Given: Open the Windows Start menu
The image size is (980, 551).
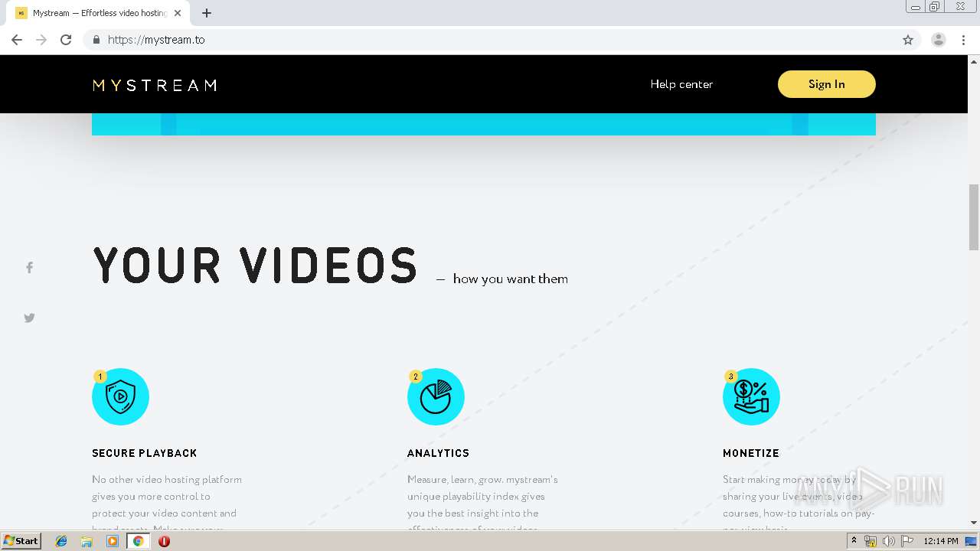Looking at the screenshot, I should pos(21,540).
